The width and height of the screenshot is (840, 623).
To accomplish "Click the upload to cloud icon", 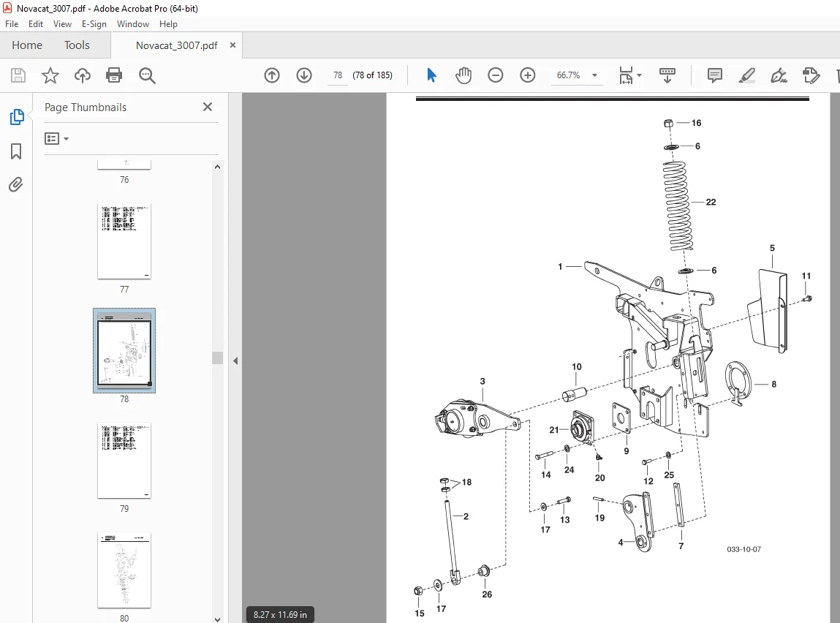I will pos(83,75).
